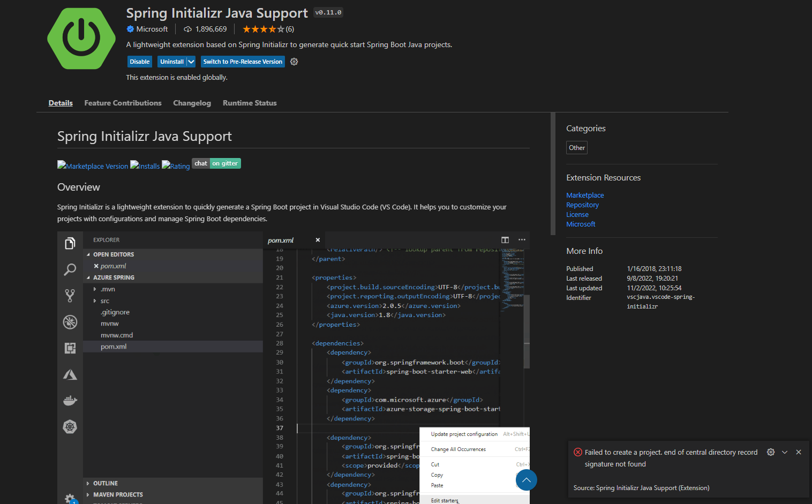Select Edit starters from the context menu
The width and height of the screenshot is (812, 504).
tap(445, 500)
